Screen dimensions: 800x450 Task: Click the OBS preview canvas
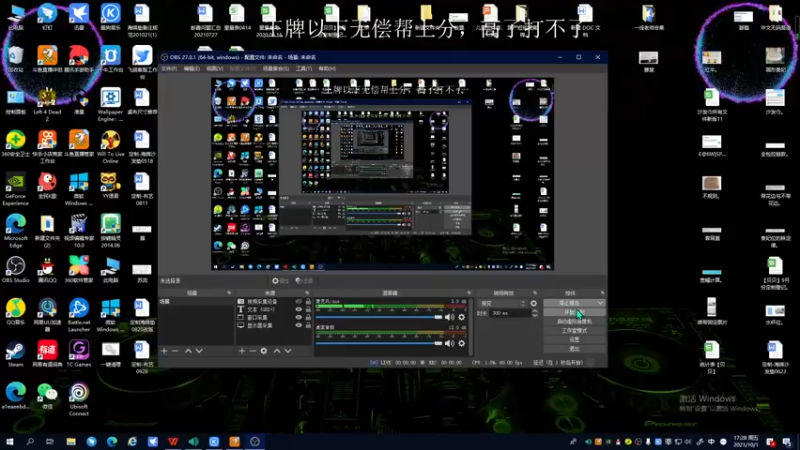pyautogui.click(x=383, y=173)
